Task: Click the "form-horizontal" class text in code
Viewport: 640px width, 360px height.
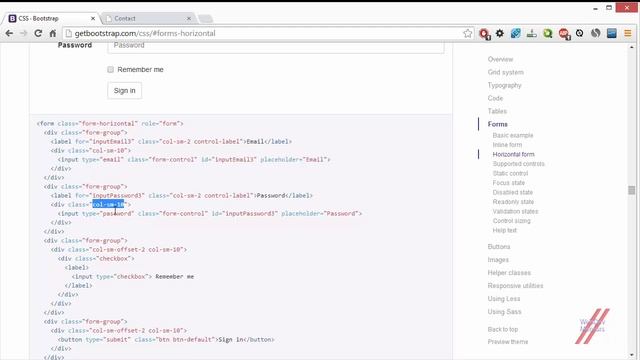Action: coord(109,124)
